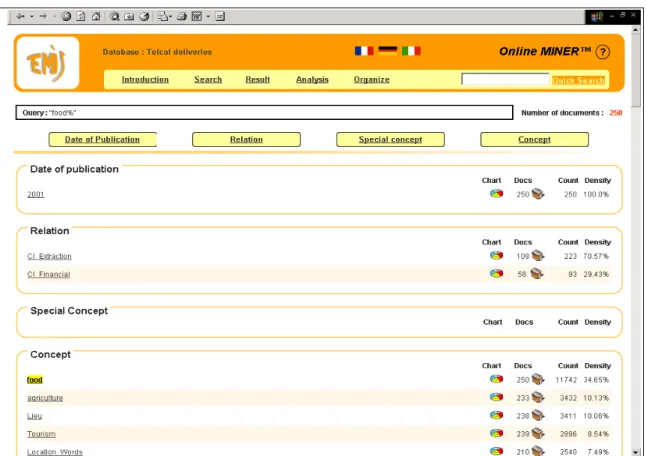Open the Introduction menu item
This screenshot has width=646, height=456.
(145, 80)
